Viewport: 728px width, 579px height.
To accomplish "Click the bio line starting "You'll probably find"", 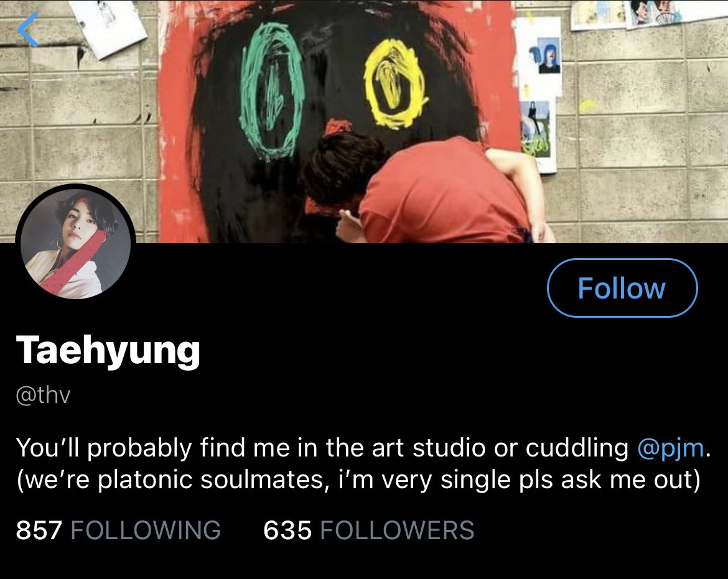I will [363, 448].
